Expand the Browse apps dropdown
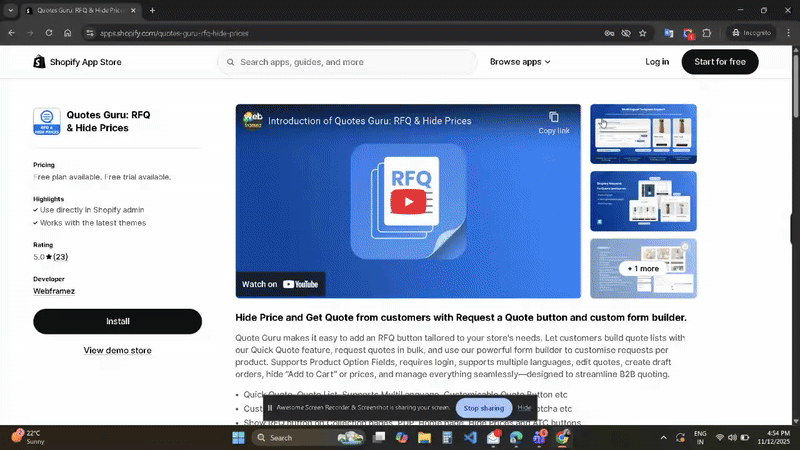This screenshot has width=800, height=450. [x=520, y=62]
